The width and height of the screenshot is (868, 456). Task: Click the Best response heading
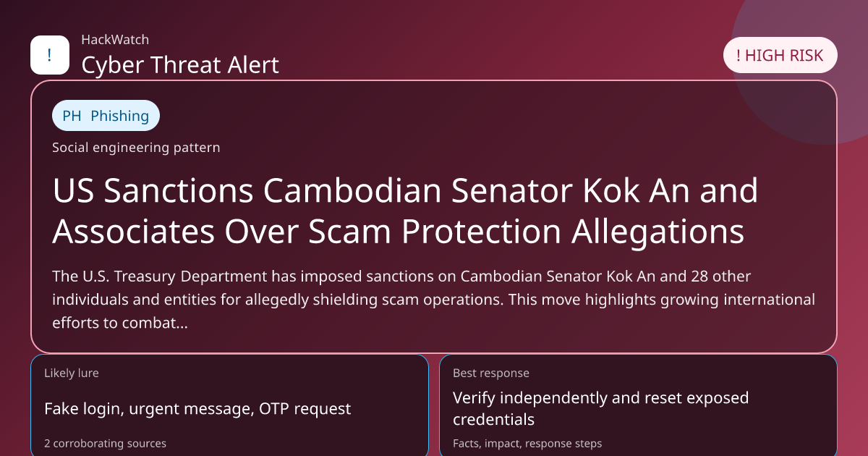(491, 373)
